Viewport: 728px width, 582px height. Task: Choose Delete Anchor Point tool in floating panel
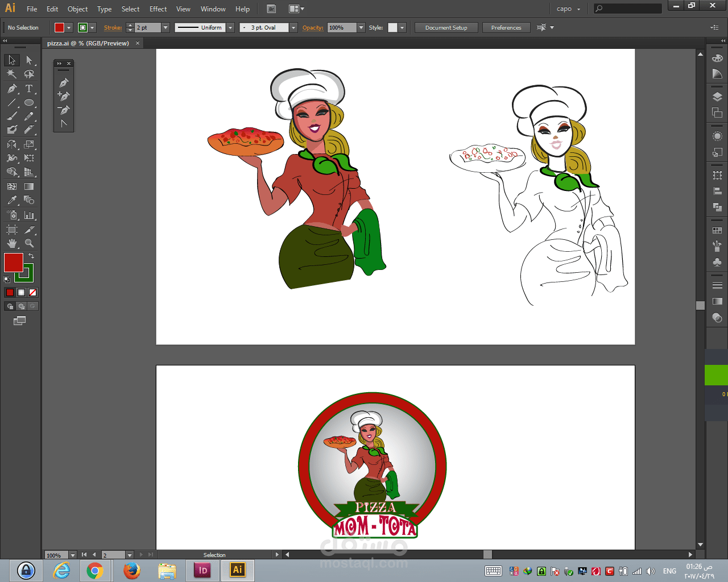(64, 110)
